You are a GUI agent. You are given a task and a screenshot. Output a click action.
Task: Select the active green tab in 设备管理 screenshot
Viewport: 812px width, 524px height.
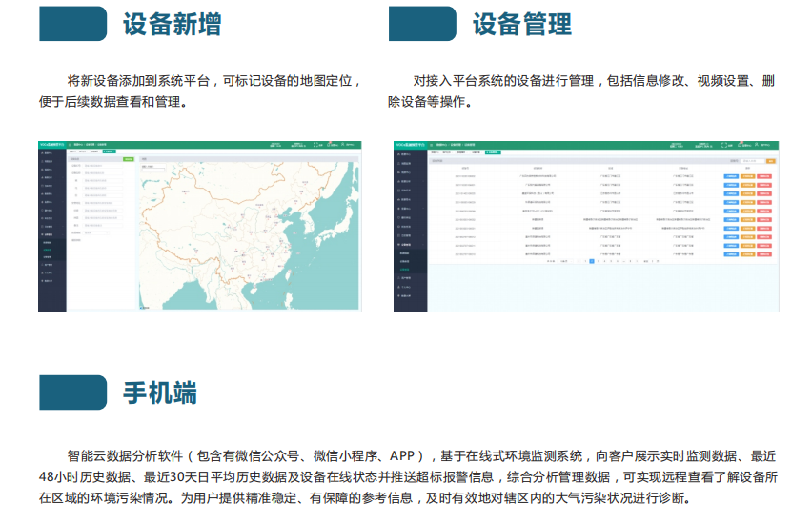click(493, 152)
